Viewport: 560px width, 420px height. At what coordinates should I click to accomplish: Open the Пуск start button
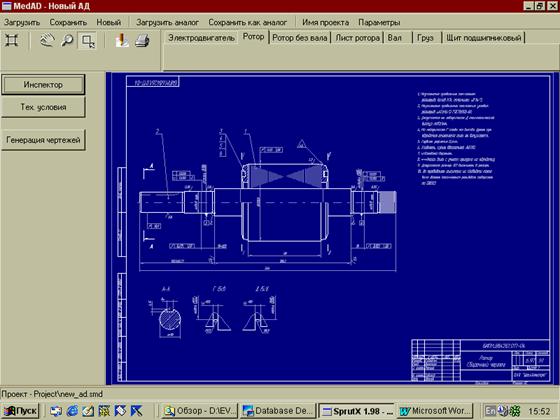click(x=20, y=411)
